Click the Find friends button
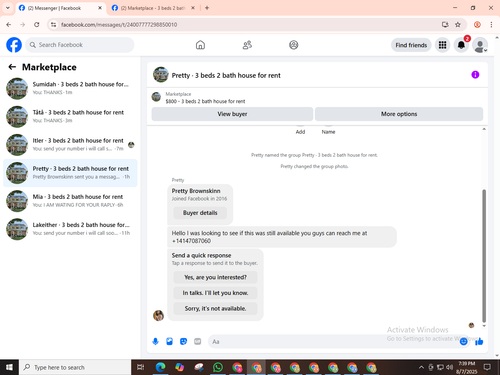Viewport: 500px width, 375px height. (411, 45)
